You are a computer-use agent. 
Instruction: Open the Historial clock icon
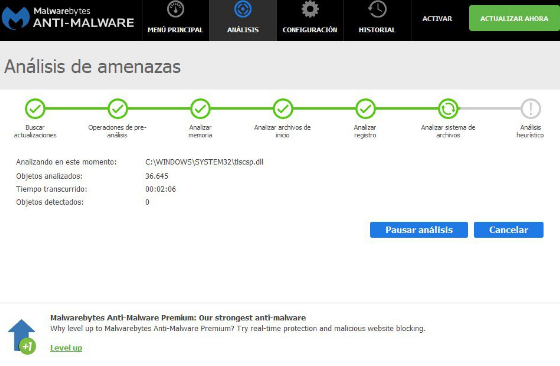pos(377,9)
